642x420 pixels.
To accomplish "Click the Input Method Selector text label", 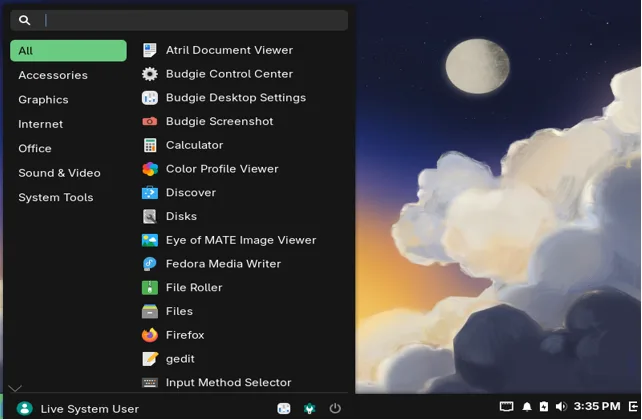I will (x=228, y=383).
